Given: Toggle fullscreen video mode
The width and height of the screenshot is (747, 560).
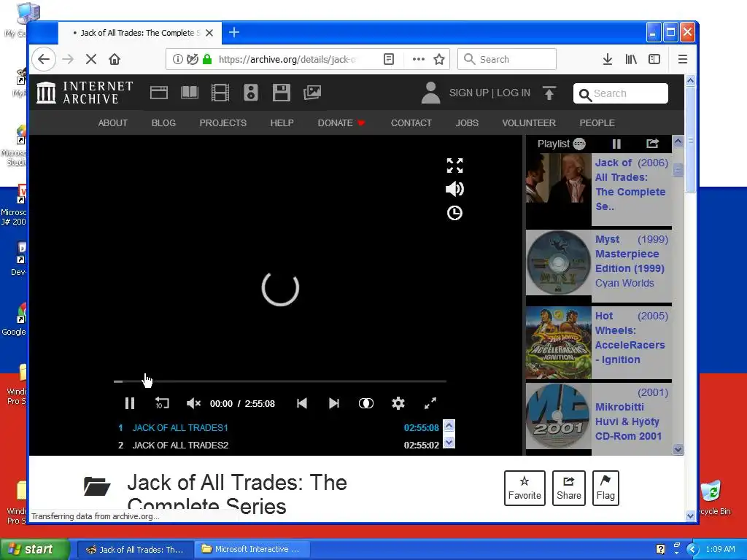Looking at the screenshot, I should point(430,403).
